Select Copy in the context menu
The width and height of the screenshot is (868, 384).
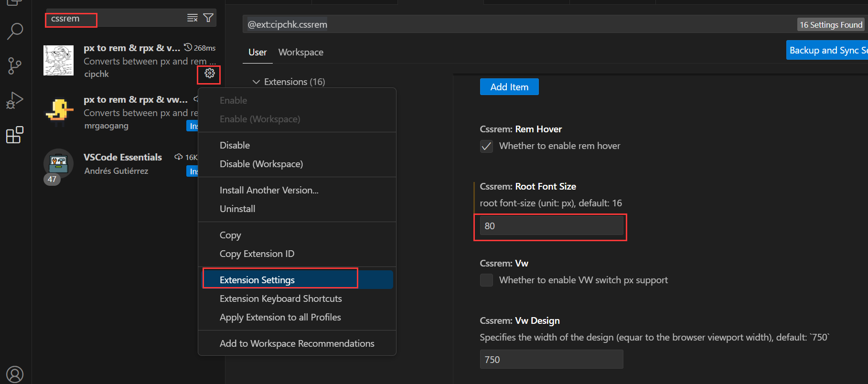pyautogui.click(x=297, y=235)
